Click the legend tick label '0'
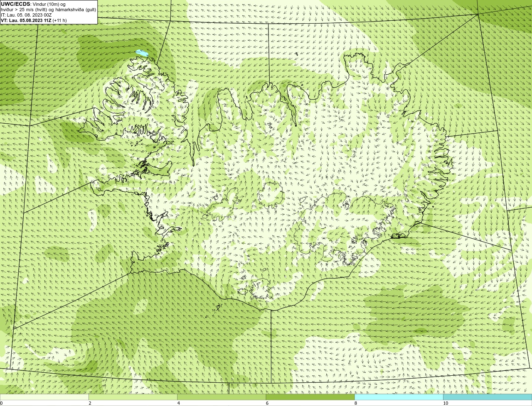The width and height of the screenshot is (532, 406). tap(1, 403)
